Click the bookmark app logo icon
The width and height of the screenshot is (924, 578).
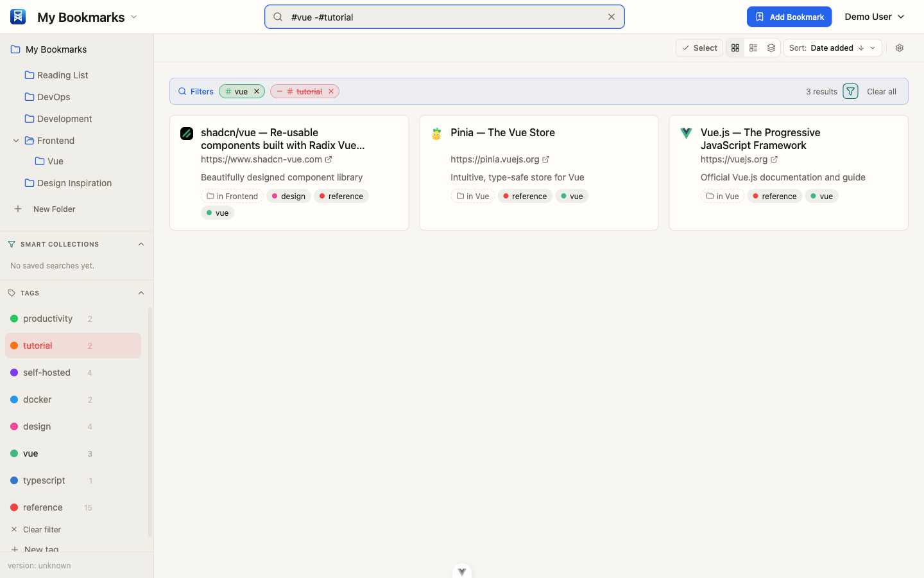pos(18,17)
